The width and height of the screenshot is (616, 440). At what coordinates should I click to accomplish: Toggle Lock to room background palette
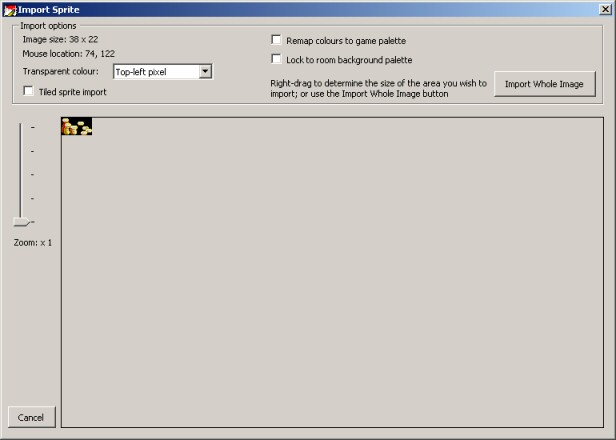point(277,59)
